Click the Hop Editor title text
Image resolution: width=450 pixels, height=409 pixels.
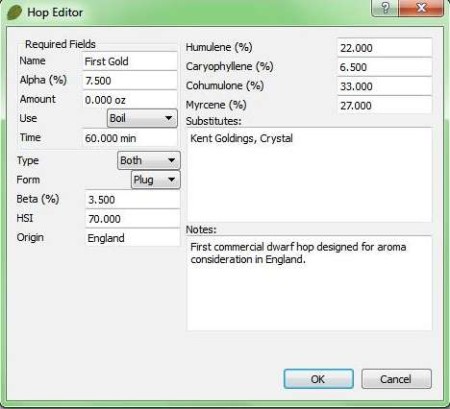[55, 13]
